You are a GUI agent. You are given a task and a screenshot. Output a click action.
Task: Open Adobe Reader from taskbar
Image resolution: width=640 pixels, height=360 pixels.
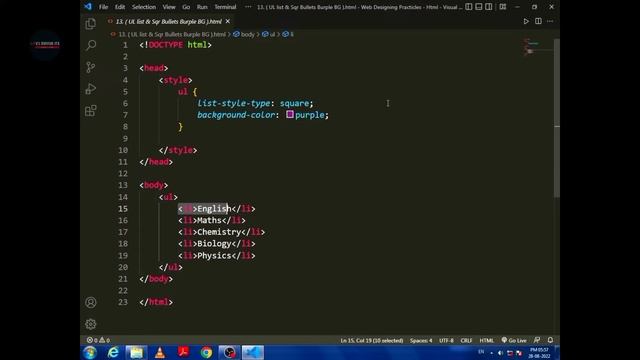[x=183, y=352]
